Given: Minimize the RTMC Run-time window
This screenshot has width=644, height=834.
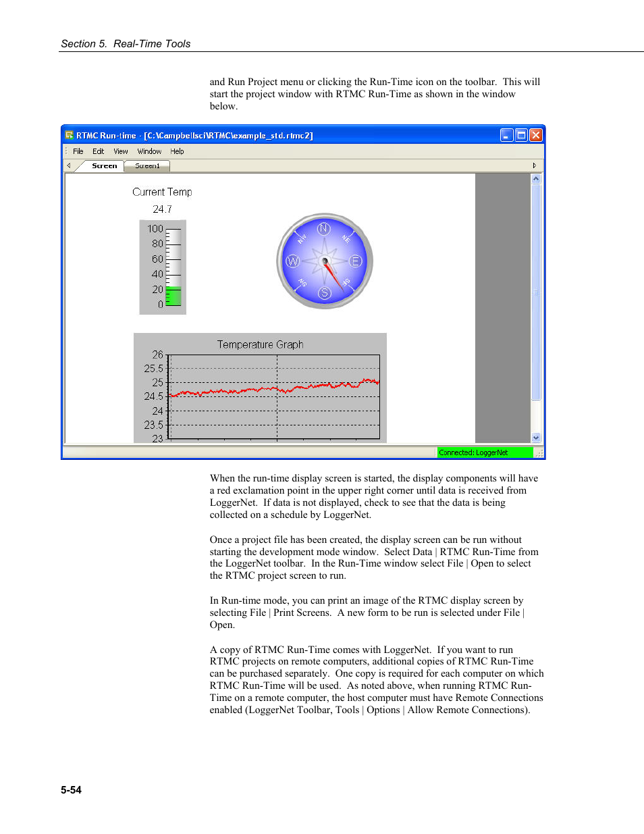Looking at the screenshot, I should point(506,135).
